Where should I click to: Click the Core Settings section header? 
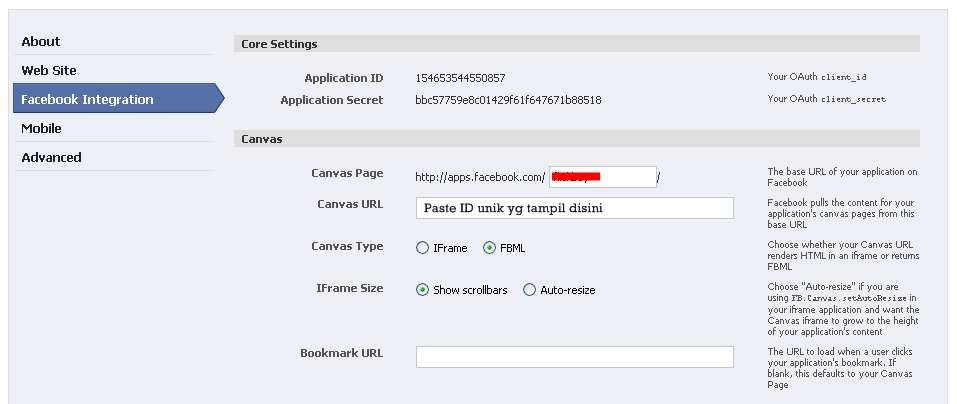280,44
